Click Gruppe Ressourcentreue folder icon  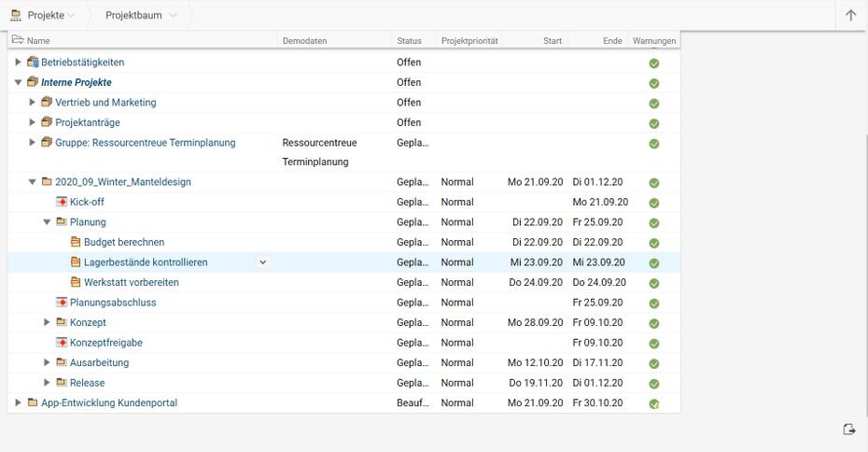click(x=47, y=142)
